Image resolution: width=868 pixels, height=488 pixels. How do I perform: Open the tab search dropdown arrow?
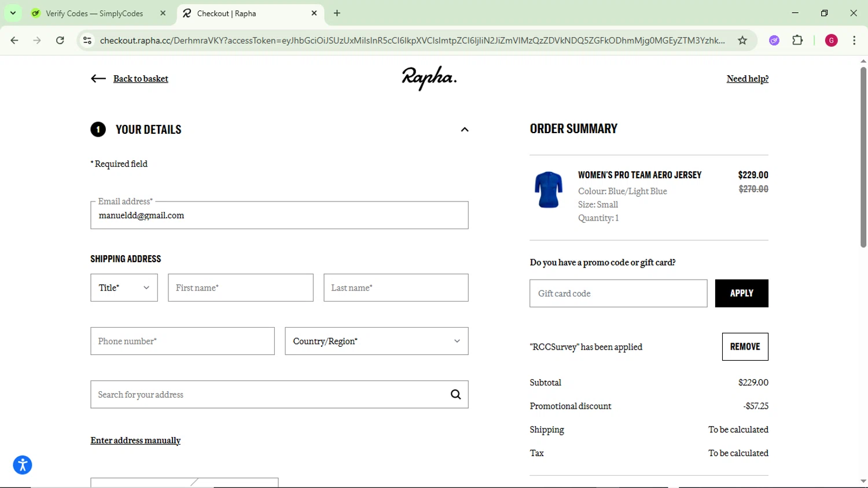13,13
